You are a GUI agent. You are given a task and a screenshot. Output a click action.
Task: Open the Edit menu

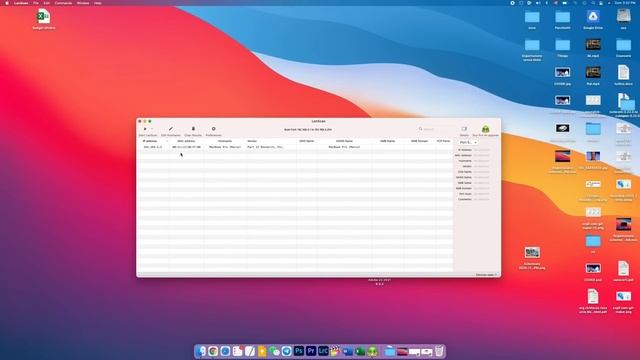pyautogui.click(x=47, y=3)
